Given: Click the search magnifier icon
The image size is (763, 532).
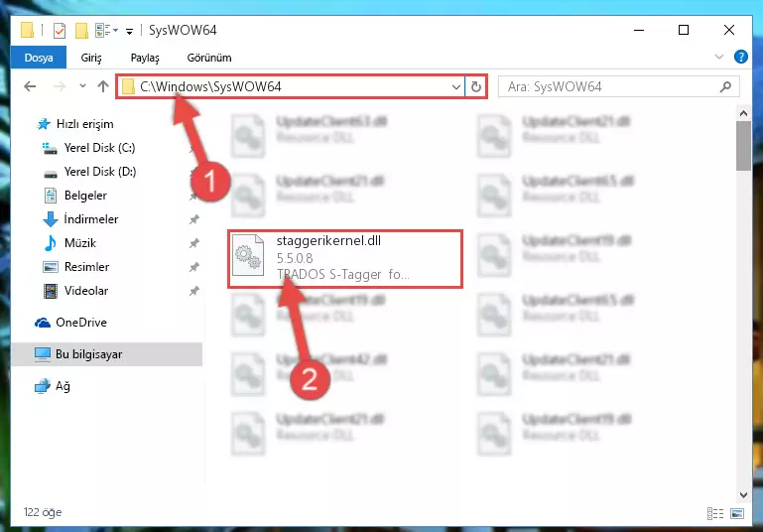Looking at the screenshot, I should pyautogui.click(x=725, y=87).
